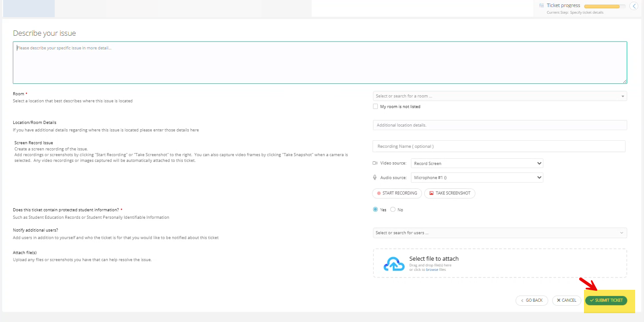644x322 pixels.
Task: Click the video source camera icon
Action: tap(374, 163)
